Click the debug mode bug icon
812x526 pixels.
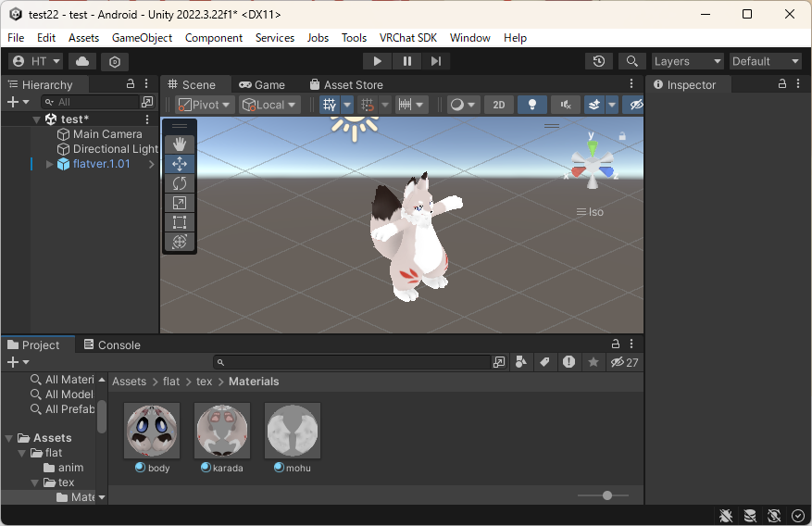tap(726, 515)
